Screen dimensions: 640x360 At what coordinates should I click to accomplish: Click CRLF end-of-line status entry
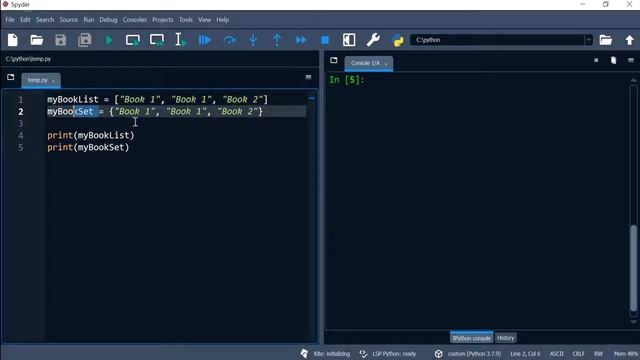click(578, 353)
